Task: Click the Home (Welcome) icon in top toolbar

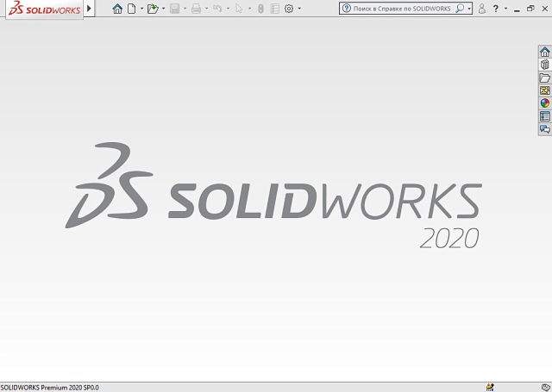Action: tap(117, 9)
